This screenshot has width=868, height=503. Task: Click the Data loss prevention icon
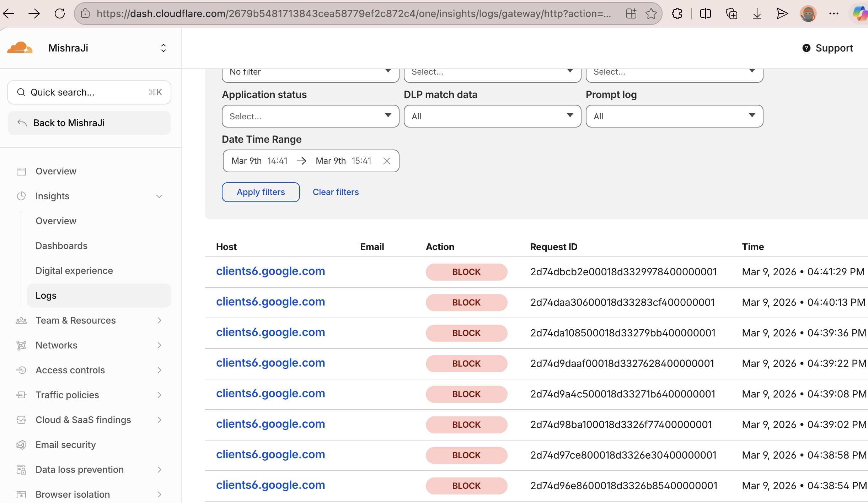[21, 469]
